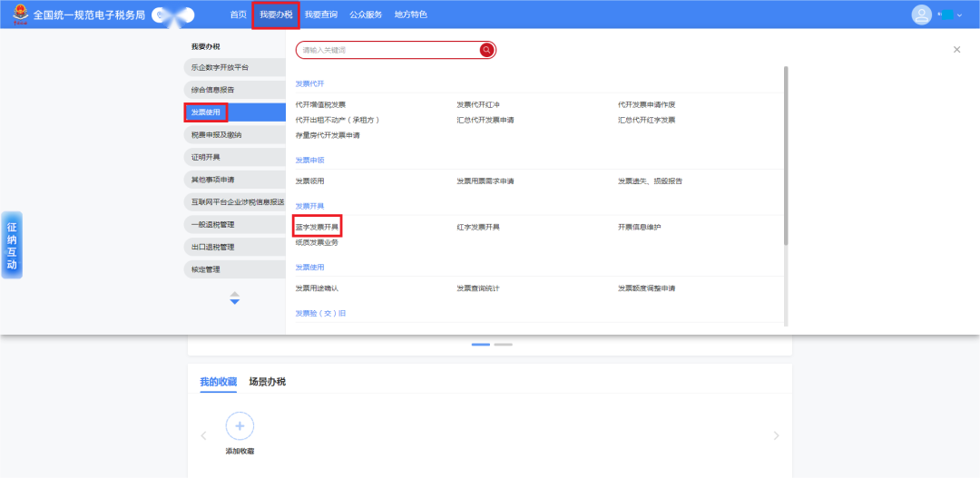Click the national tax emblem logo
The width and height of the screenshot is (980, 478).
(21, 14)
